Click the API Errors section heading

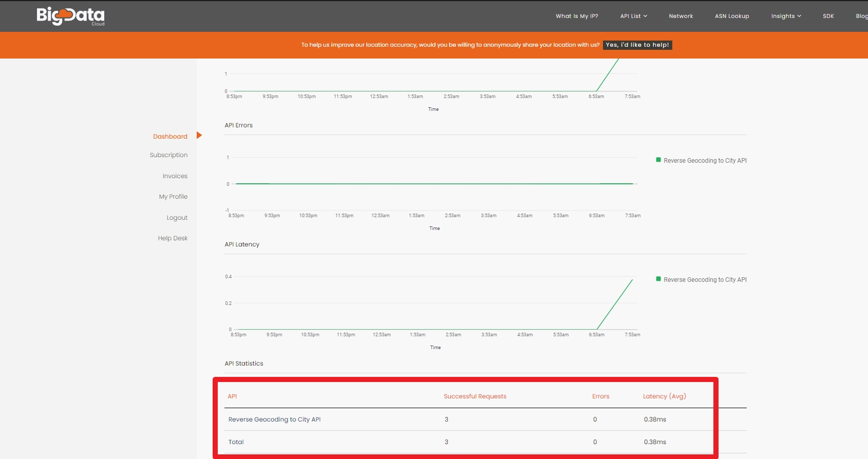239,125
